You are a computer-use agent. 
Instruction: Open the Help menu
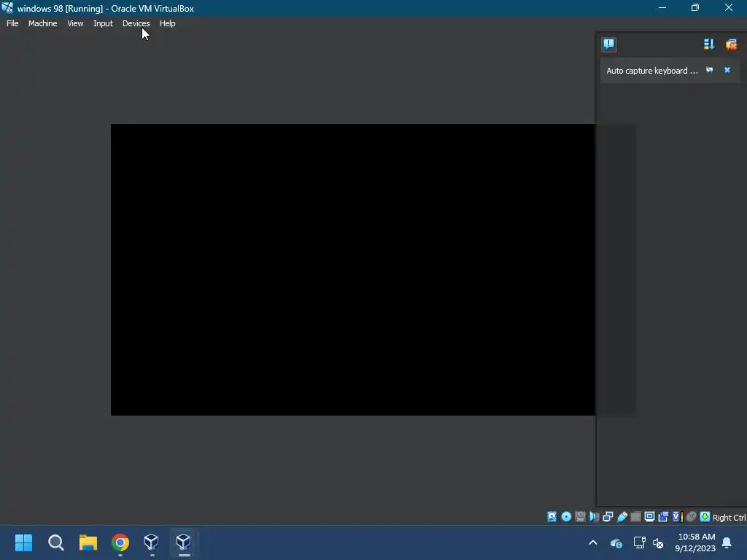tap(167, 23)
